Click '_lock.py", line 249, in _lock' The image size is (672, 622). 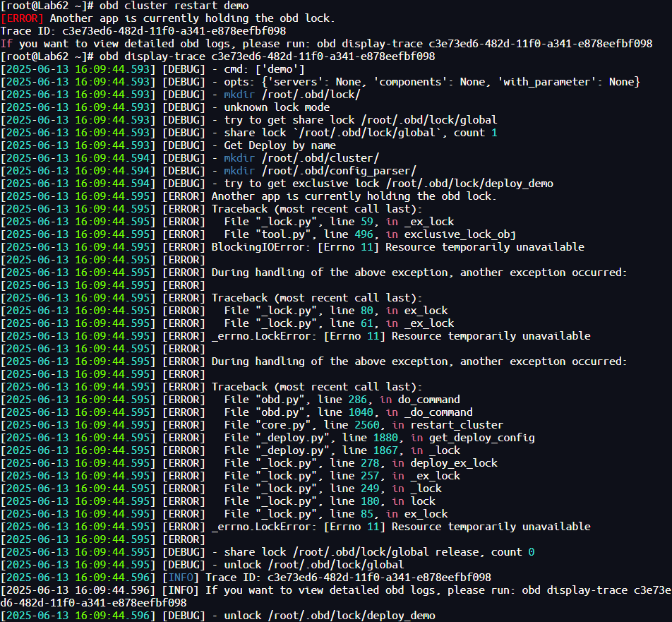point(332,489)
